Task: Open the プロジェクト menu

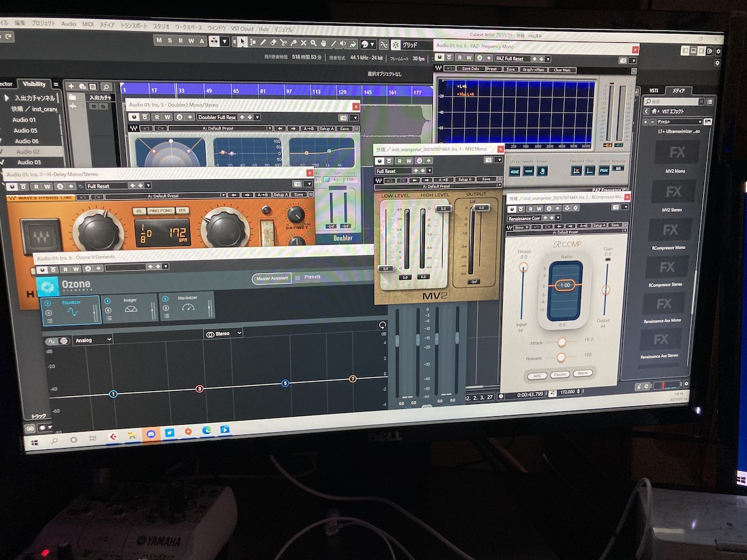Action: [43, 23]
